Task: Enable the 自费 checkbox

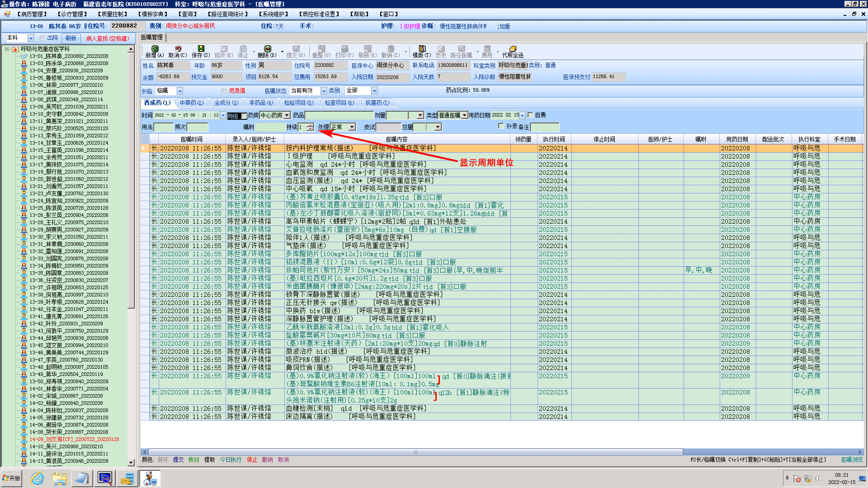Action: pyautogui.click(x=531, y=115)
